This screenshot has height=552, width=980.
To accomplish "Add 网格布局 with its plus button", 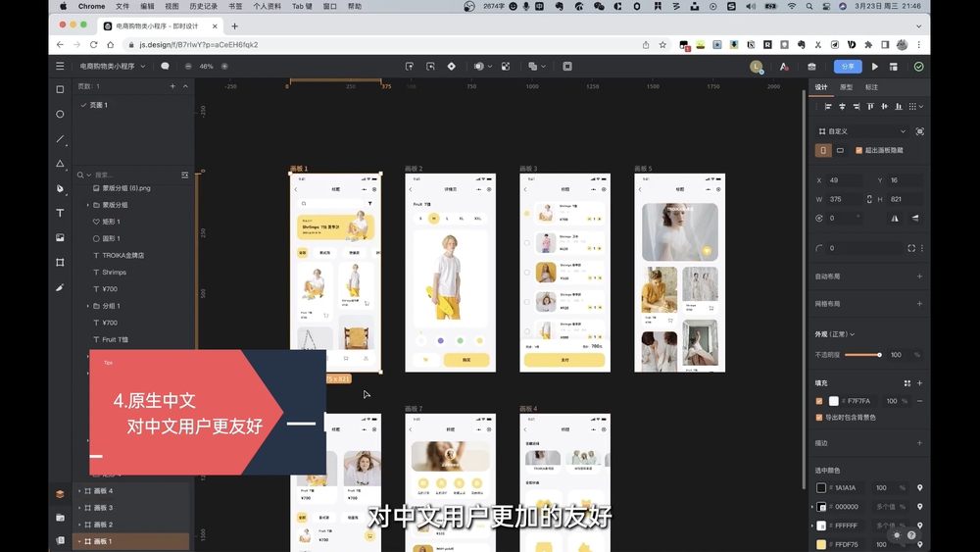I will tap(919, 303).
